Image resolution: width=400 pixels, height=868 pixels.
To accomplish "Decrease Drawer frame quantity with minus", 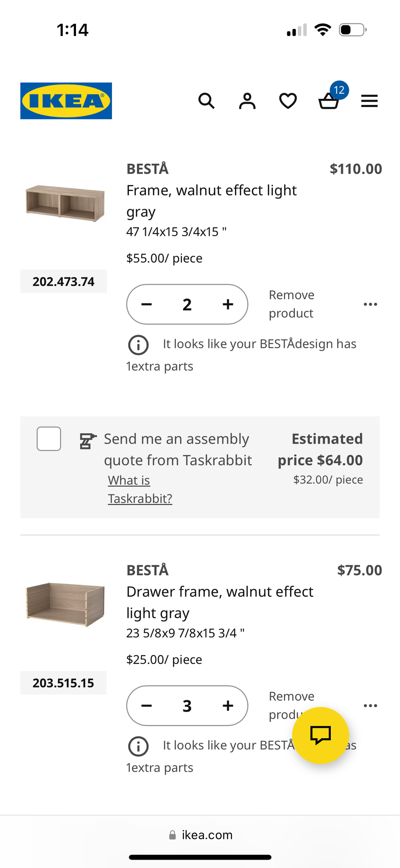I will click(x=147, y=705).
